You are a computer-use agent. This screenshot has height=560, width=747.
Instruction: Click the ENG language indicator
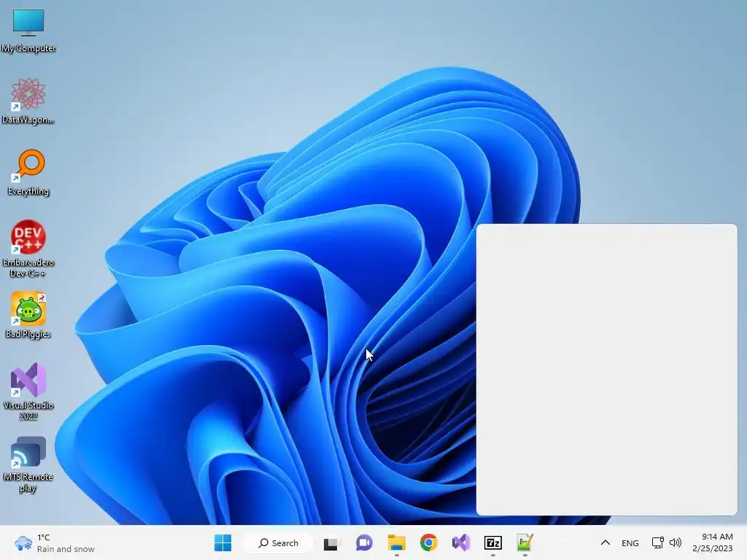coord(630,542)
